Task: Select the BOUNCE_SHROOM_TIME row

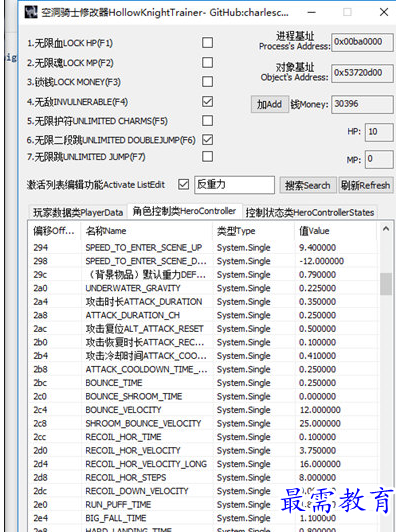Action: pos(203,396)
